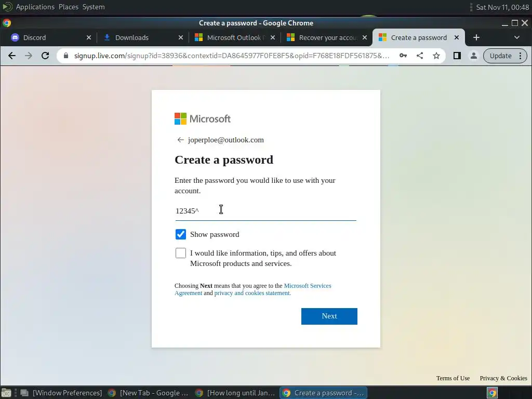Open the Microsoft Services Agreement link
The height and width of the screenshot is (399, 532).
tap(253, 289)
